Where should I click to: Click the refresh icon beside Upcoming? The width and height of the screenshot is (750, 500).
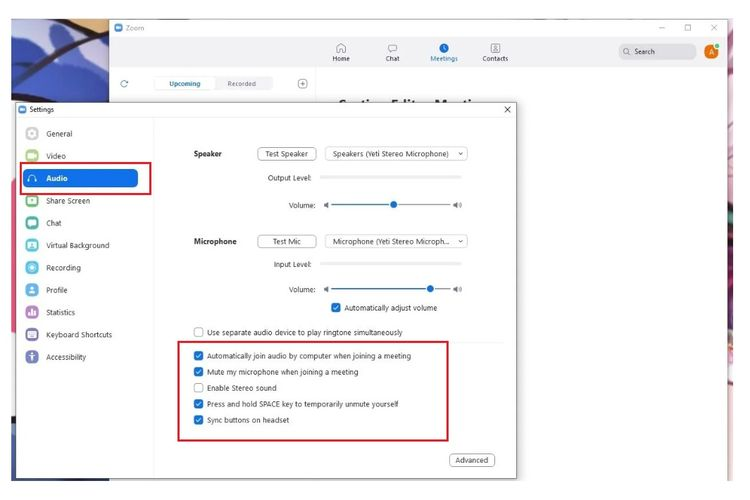(x=124, y=84)
